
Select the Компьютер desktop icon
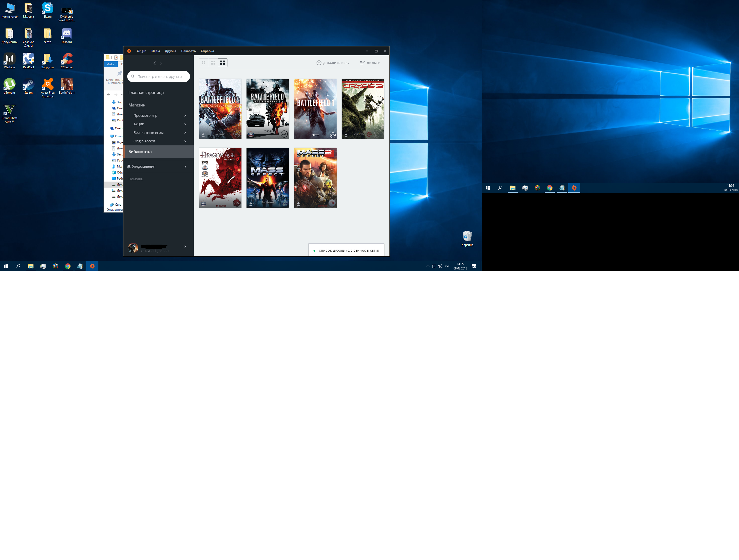[9, 10]
